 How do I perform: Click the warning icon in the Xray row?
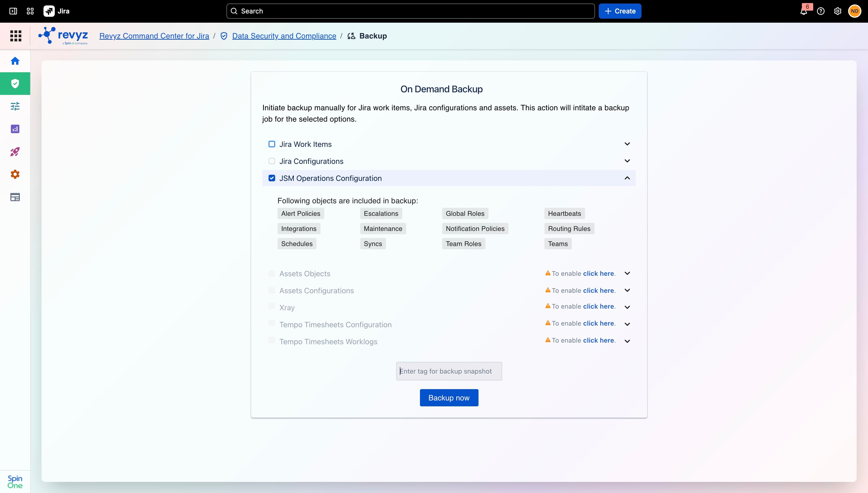[548, 306]
